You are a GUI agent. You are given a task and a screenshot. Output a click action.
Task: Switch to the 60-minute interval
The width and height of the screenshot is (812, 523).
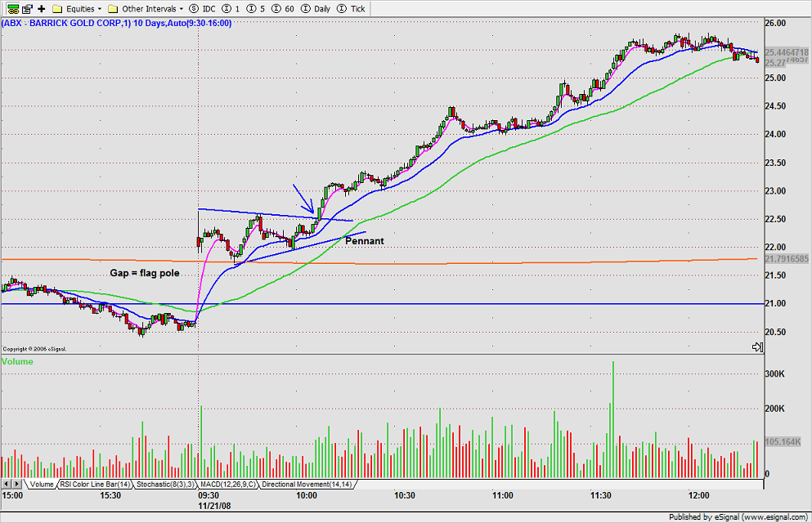point(283,8)
